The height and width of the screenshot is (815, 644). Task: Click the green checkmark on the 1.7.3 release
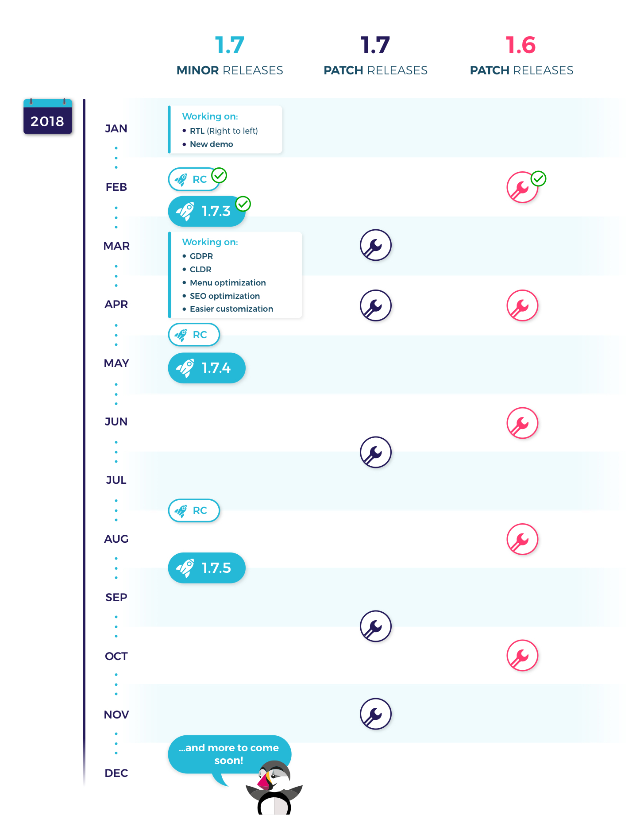243,204
